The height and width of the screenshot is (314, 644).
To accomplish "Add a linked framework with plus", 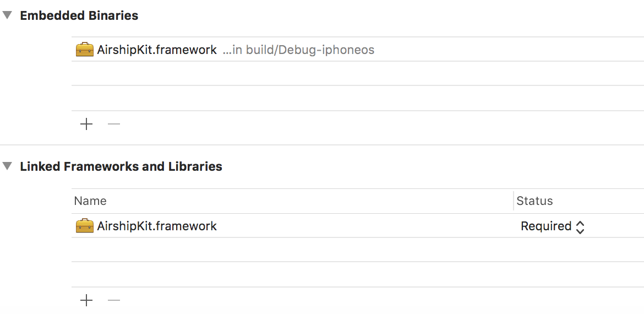I will tap(86, 300).
